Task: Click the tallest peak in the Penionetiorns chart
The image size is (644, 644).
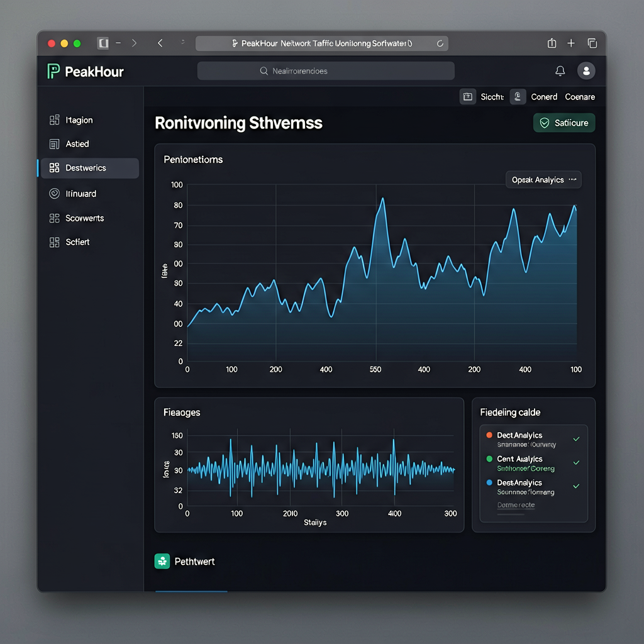Action: pyautogui.click(x=383, y=199)
